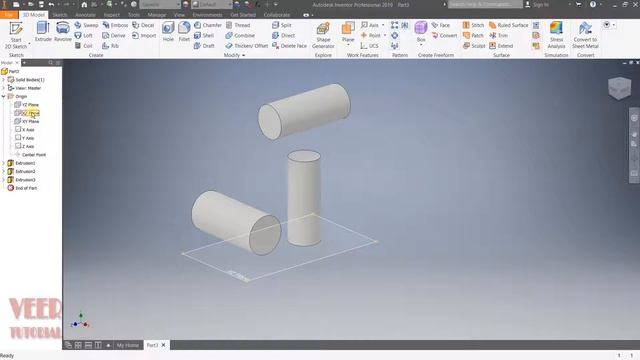Click the Derive tool

coord(114,36)
